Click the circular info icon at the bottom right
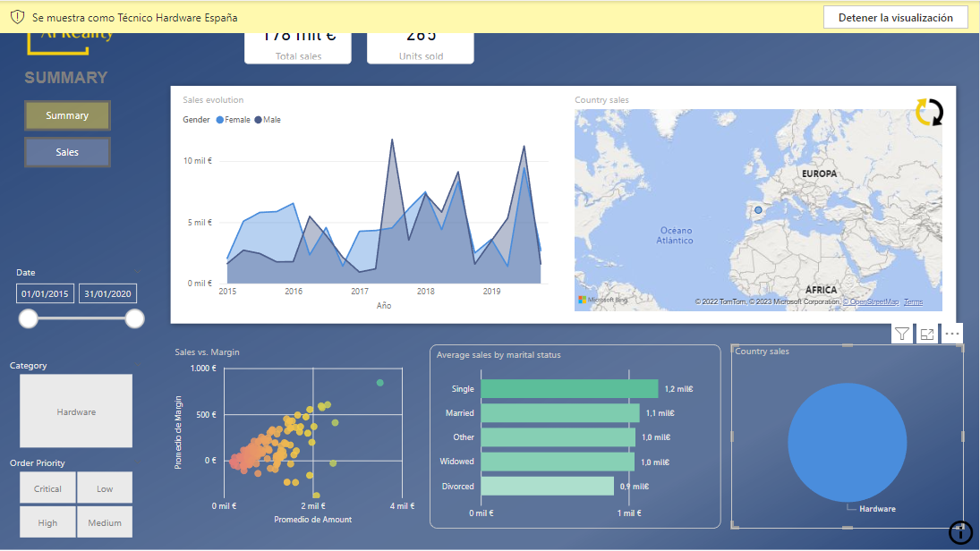Screen dimensions: 980x551 pyautogui.click(x=960, y=533)
